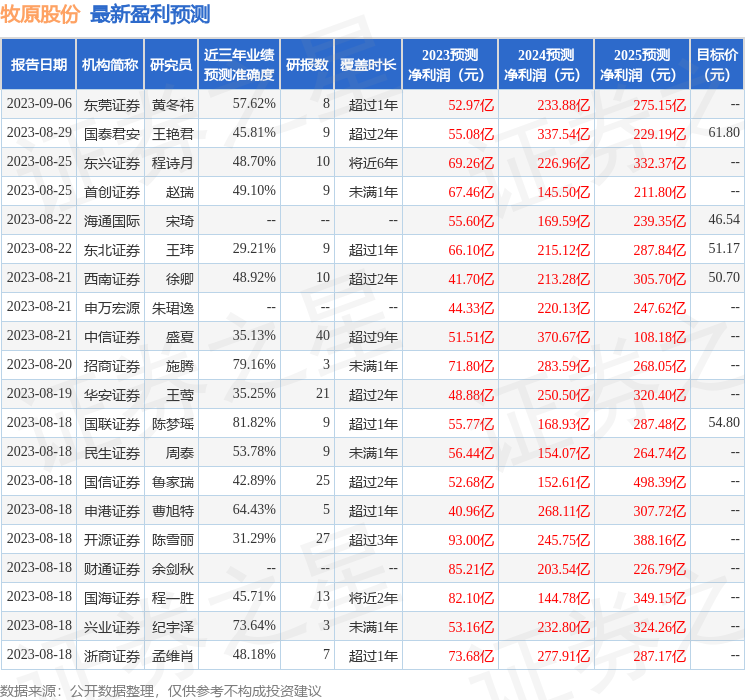This screenshot has height=700, width=745.
Task: Click the 研报数 column header
Action: (x=307, y=65)
